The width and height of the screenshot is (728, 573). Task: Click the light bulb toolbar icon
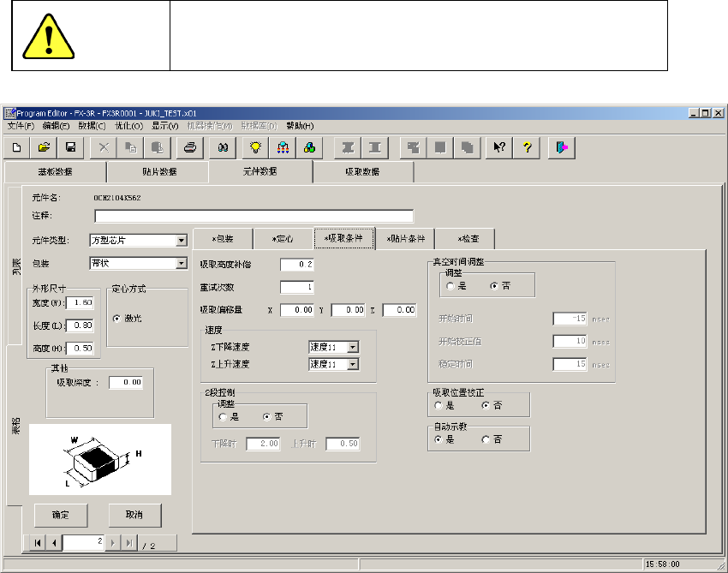254,147
